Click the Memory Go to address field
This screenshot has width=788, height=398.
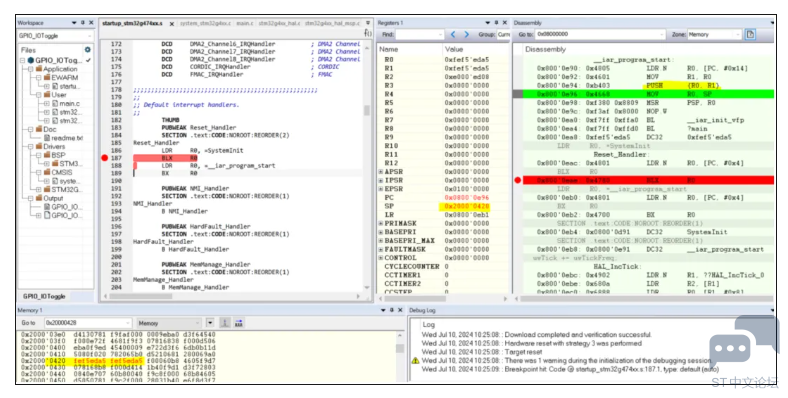click(x=87, y=323)
